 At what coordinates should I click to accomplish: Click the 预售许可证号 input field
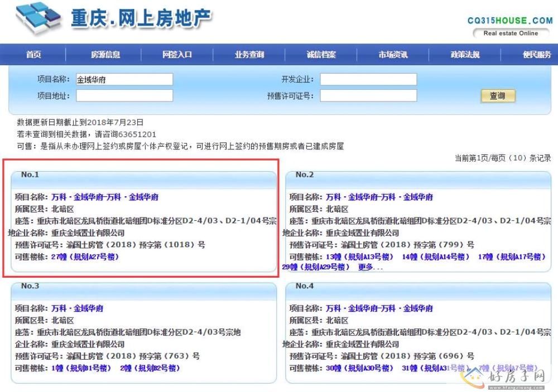(x=368, y=96)
